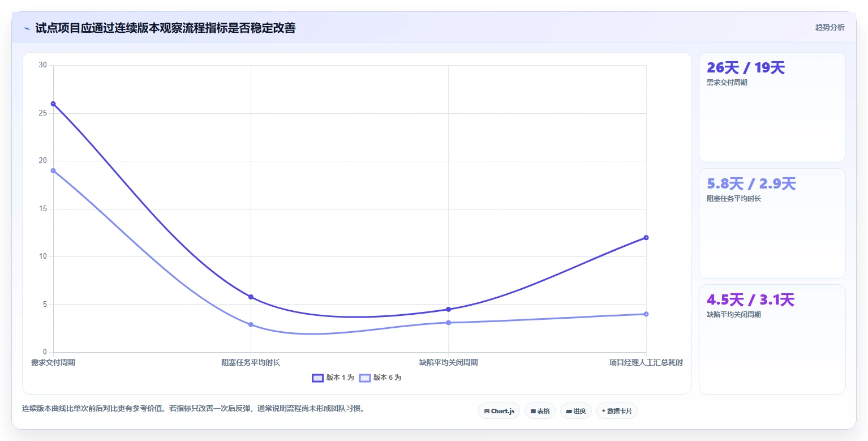
Task: Click the 需求交付周期 x-axis label
Action: click(x=53, y=362)
